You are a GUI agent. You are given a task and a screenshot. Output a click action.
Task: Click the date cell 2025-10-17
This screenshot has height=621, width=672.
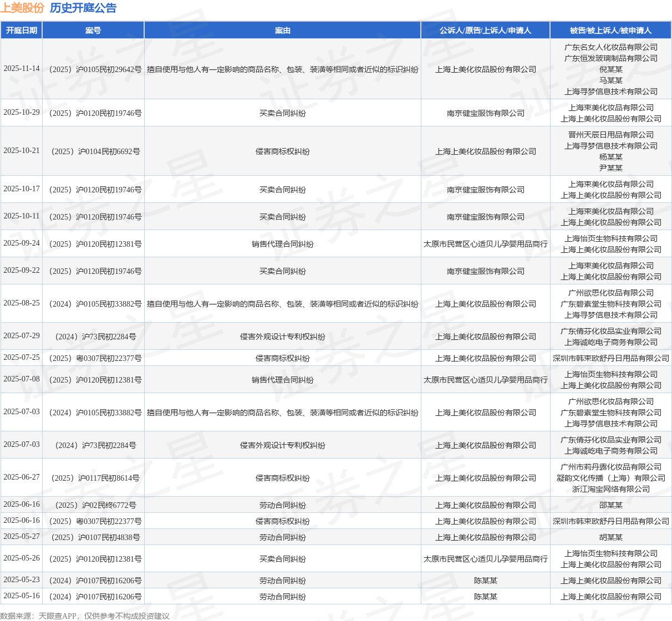point(22,189)
